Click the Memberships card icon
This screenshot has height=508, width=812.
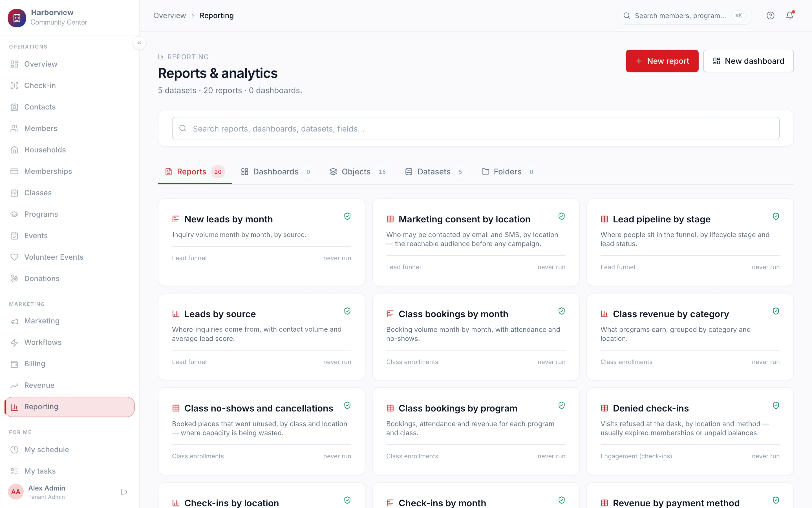14,171
